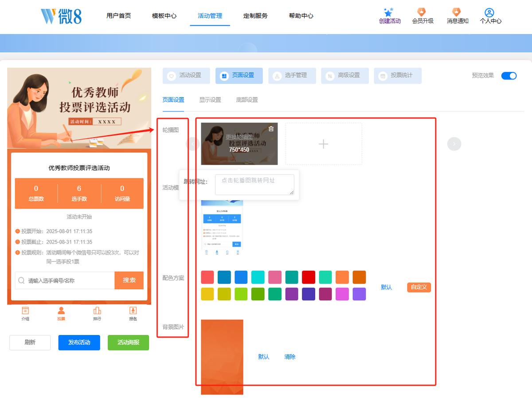Select the 底部设置 sub-tab
The width and height of the screenshot is (532, 398).
247,100
